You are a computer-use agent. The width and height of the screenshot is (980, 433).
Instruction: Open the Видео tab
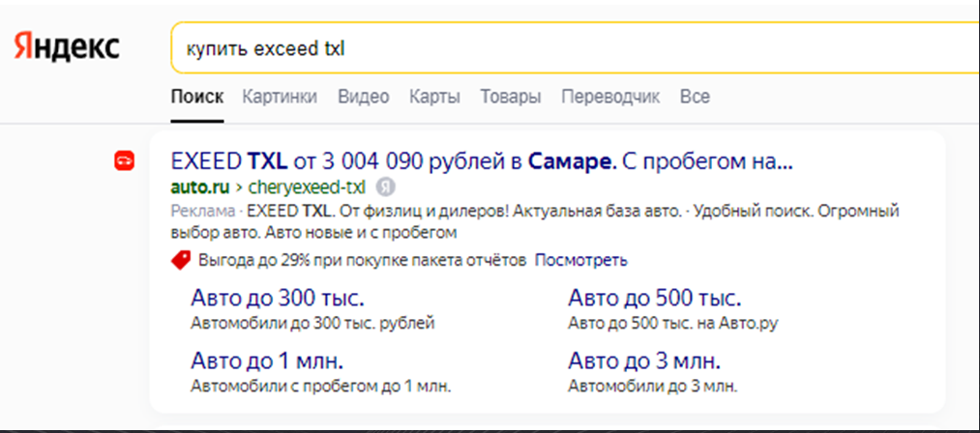tap(363, 97)
